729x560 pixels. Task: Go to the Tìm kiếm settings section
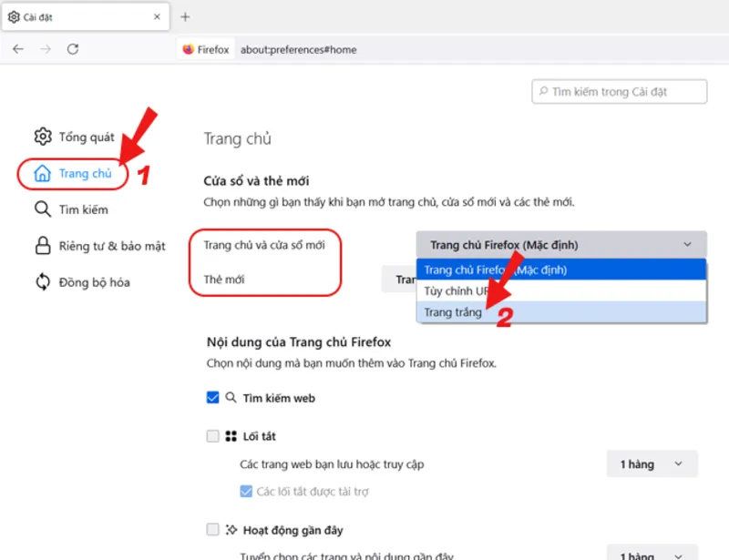[x=71, y=209]
